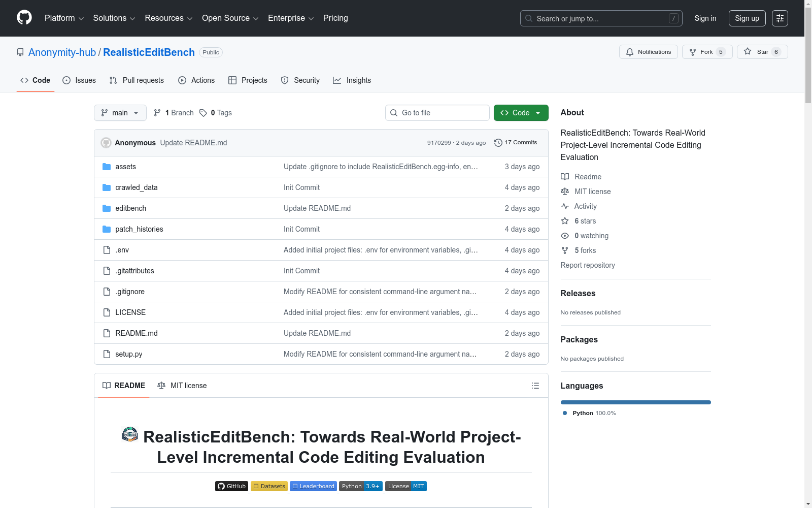This screenshot has width=812, height=508.
Task: Click the tag icon beside 0 Tags
Action: pos(203,113)
